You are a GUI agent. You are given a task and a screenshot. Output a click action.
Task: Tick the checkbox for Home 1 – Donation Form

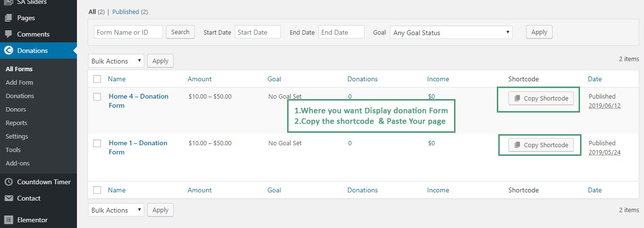click(x=97, y=143)
